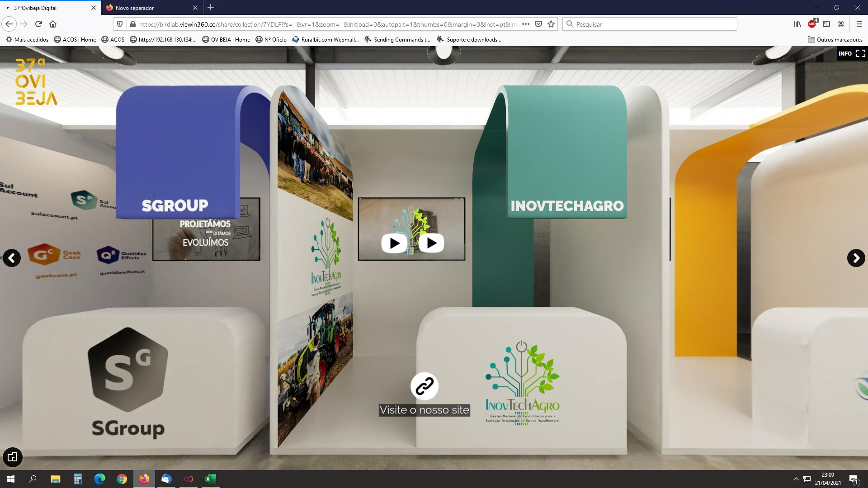Switch to Firefox in the taskbar
The image size is (868, 488).
[x=144, y=479]
